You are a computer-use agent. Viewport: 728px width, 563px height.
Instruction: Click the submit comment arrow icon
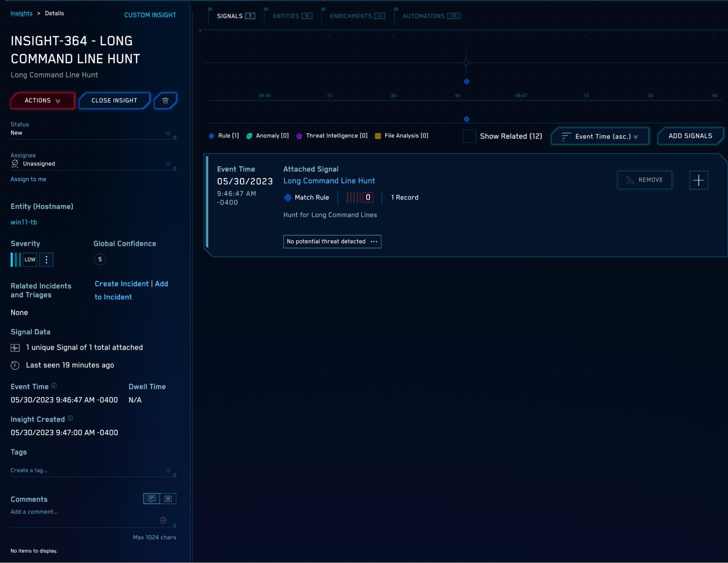pos(163,520)
